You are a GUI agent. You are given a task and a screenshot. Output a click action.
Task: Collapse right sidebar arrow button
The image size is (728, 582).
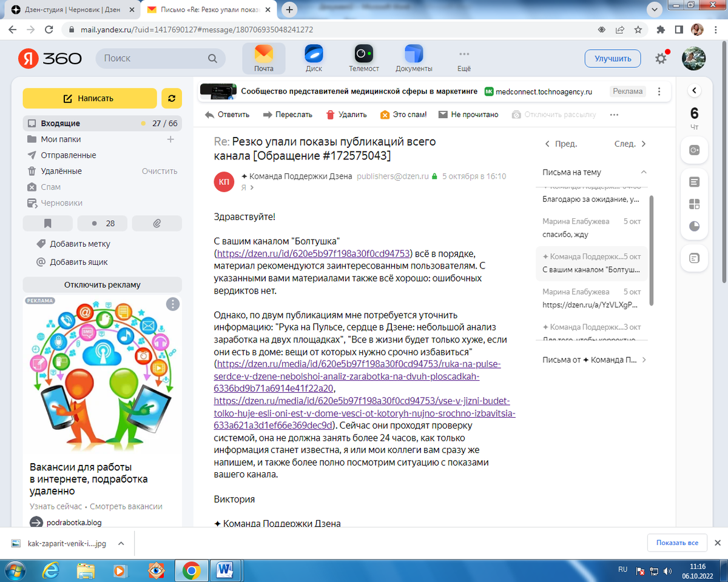[x=695, y=91]
